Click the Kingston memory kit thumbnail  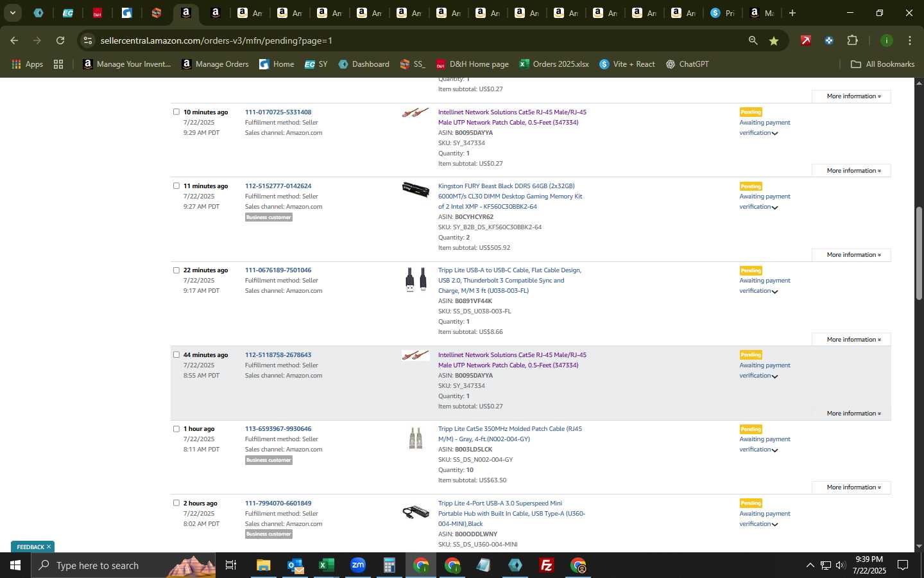coord(416,189)
